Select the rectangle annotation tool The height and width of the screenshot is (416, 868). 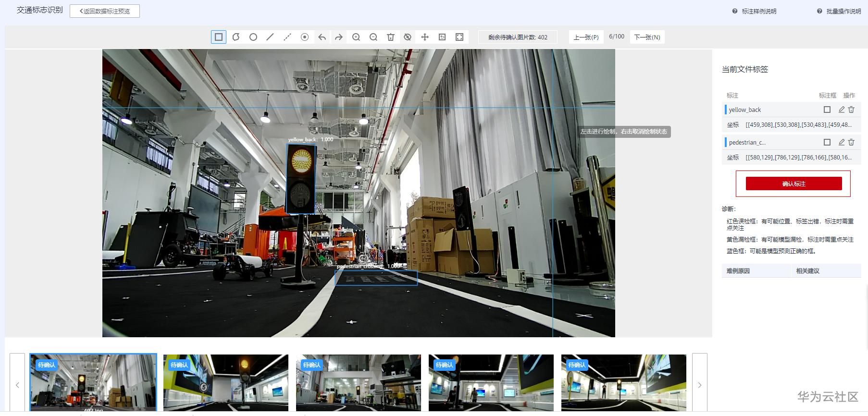[219, 37]
